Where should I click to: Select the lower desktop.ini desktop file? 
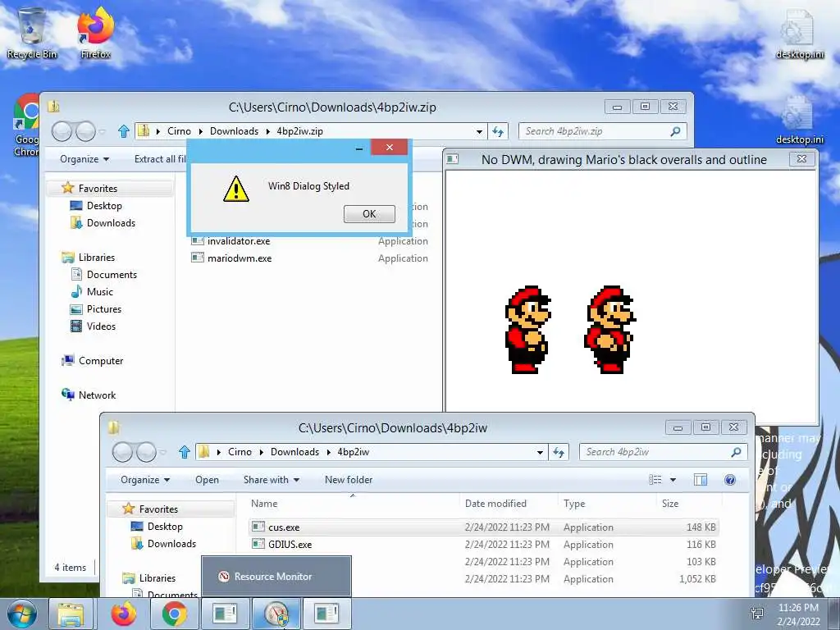pyautogui.click(x=799, y=119)
